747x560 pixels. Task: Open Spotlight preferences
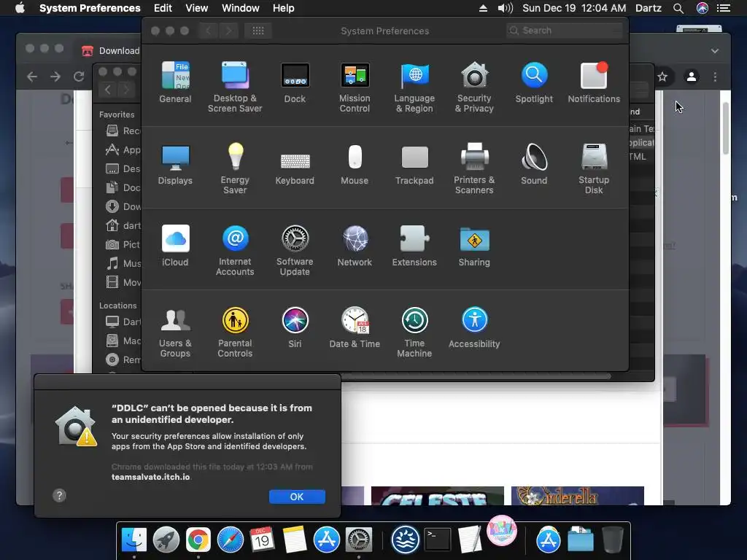pos(534,82)
